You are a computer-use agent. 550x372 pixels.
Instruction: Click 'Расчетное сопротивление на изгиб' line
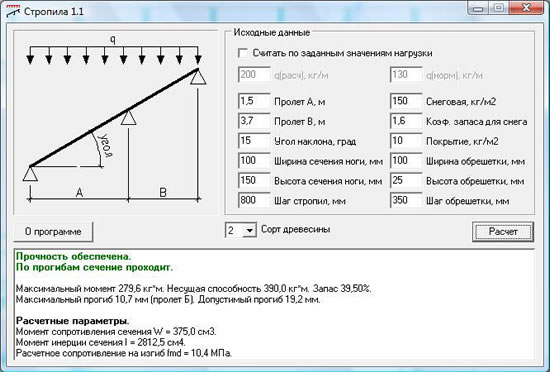(x=124, y=353)
